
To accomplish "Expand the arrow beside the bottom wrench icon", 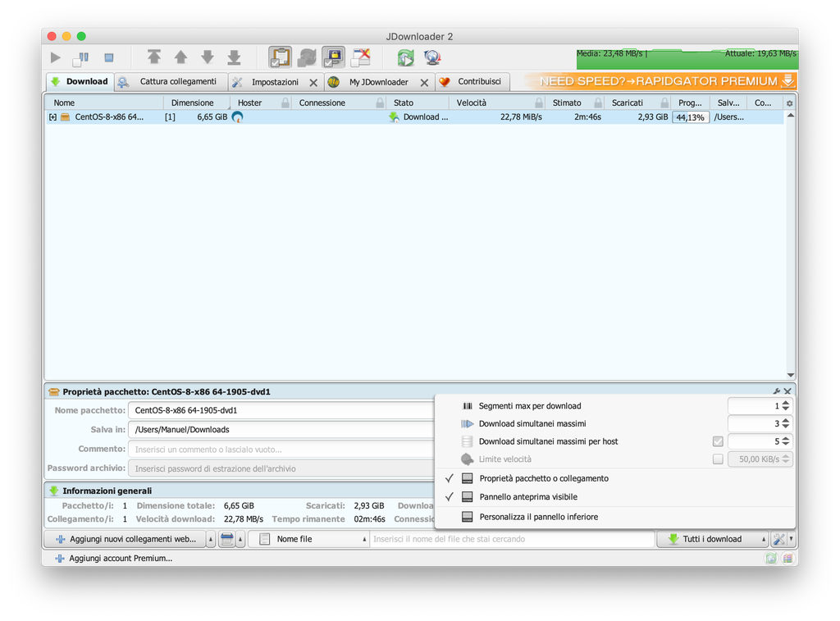I will 792,540.
